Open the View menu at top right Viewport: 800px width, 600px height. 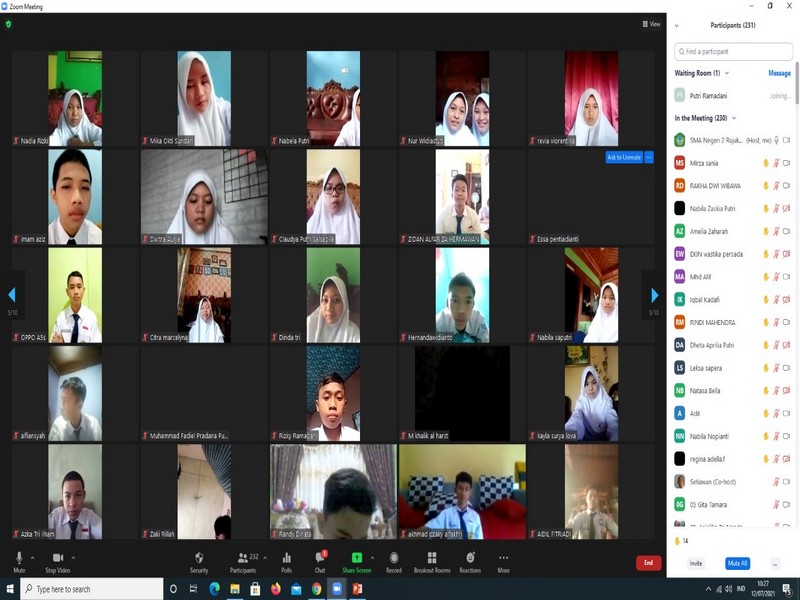click(x=651, y=24)
